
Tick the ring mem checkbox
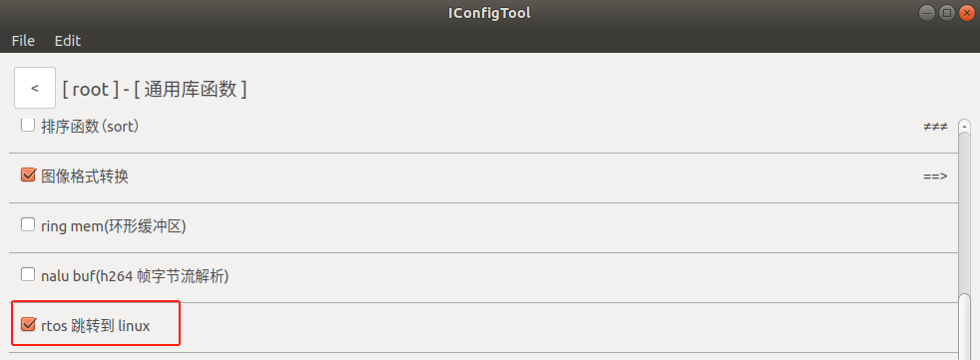[x=28, y=225]
